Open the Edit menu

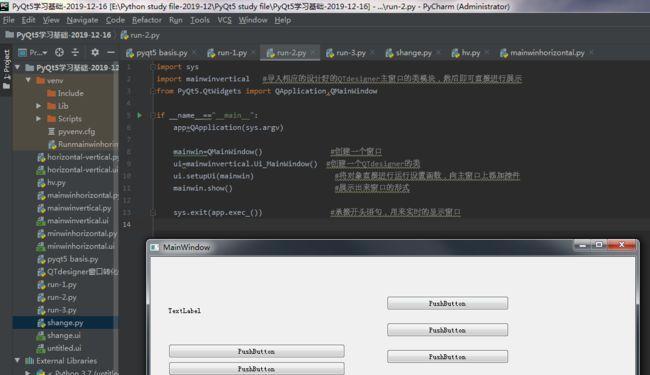click(x=28, y=20)
